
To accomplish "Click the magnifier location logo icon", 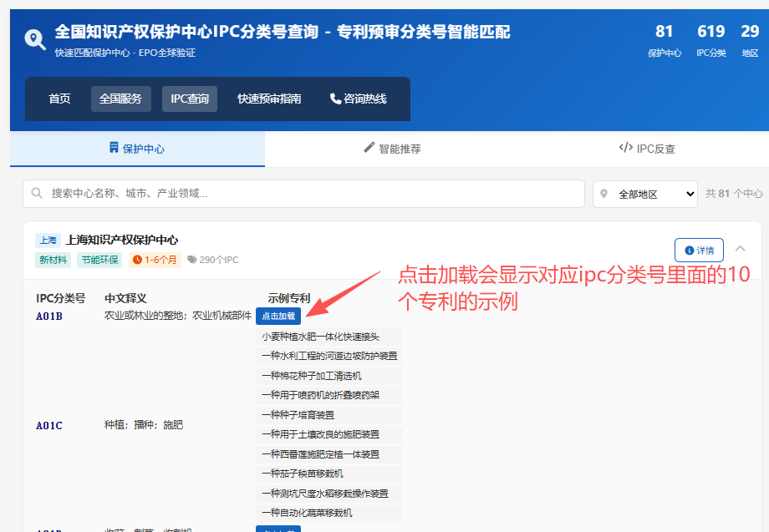I will click(35, 39).
